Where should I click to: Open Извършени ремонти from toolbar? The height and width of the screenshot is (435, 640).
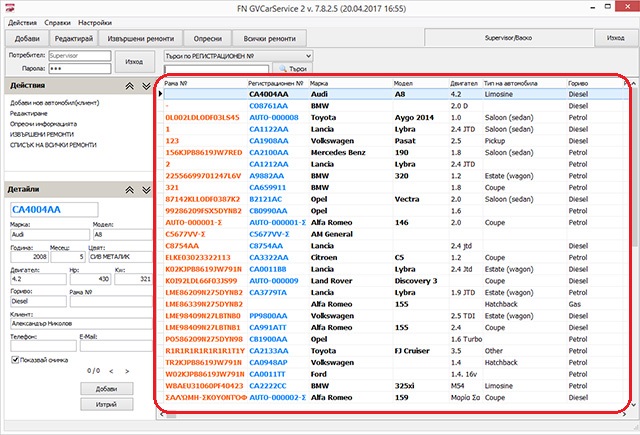[x=141, y=38]
